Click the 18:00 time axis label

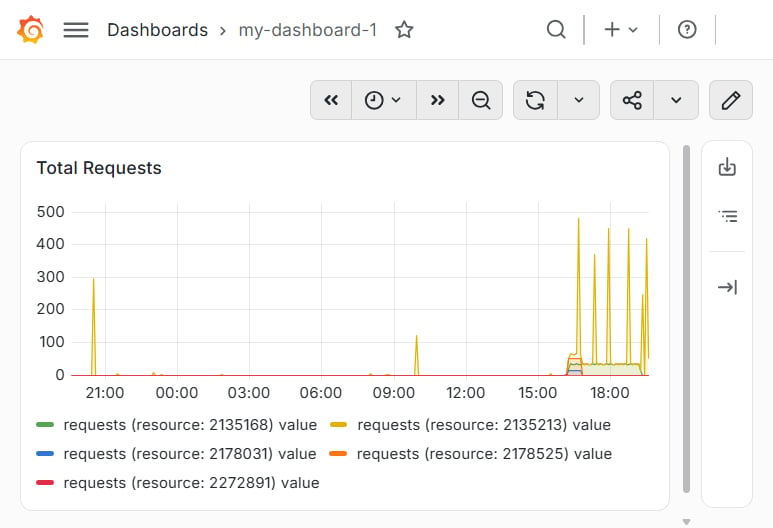[610, 392]
